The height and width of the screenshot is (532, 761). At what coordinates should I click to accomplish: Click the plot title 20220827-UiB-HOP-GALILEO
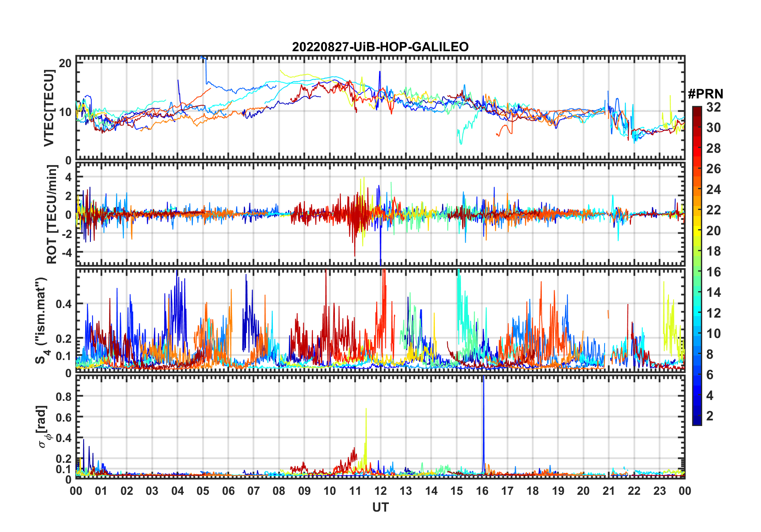[380, 47]
